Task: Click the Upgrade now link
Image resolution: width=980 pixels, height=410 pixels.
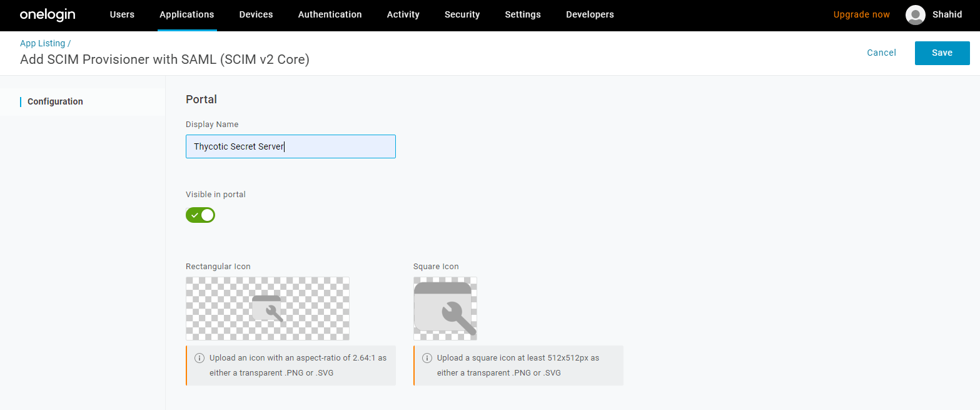Action: click(861, 15)
